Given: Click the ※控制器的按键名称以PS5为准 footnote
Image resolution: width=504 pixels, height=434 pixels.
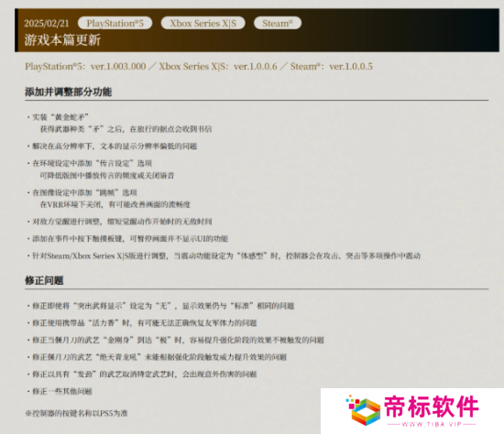Looking at the screenshot, I should 76,413.
